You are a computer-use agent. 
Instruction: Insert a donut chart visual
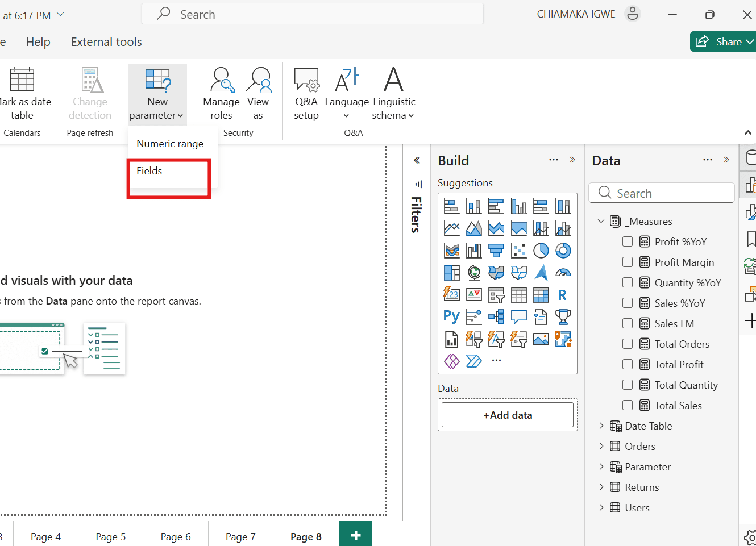pyautogui.click(x=563, y=251)
